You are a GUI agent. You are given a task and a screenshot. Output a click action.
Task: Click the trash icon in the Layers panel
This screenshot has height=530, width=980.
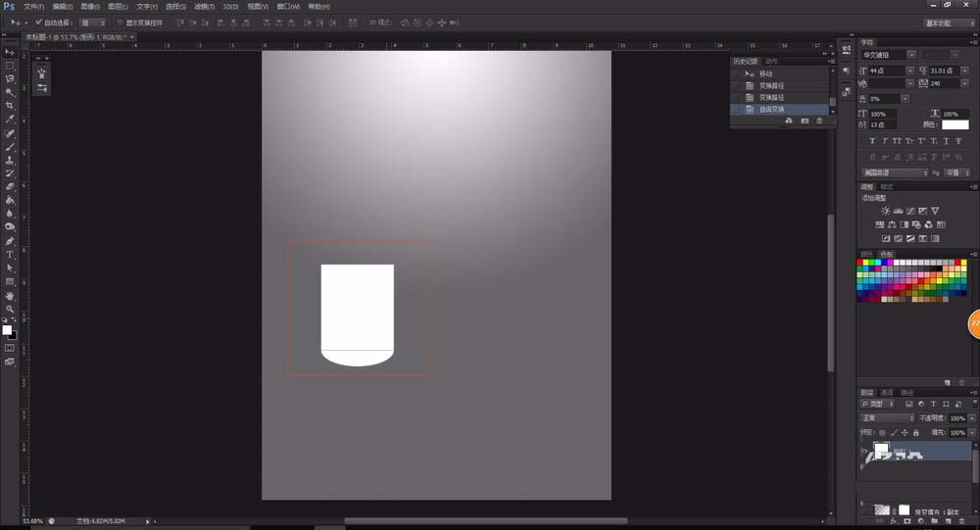[962, 520]
